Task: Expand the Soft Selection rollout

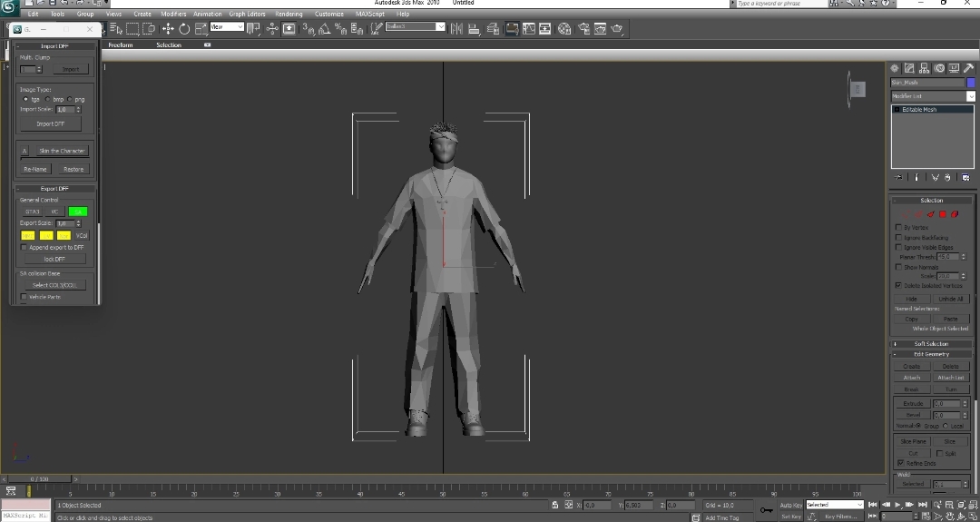Action: [x=931, y=344]
